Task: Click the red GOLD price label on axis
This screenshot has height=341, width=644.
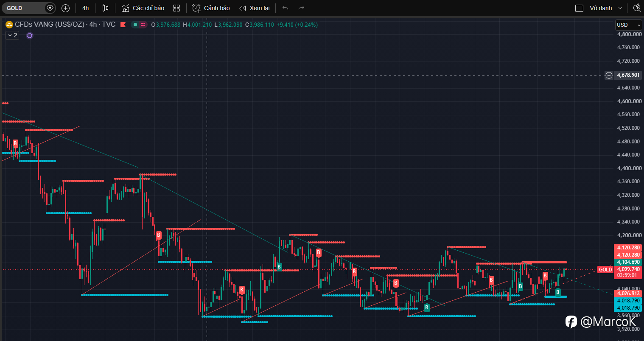Action: 605,270
